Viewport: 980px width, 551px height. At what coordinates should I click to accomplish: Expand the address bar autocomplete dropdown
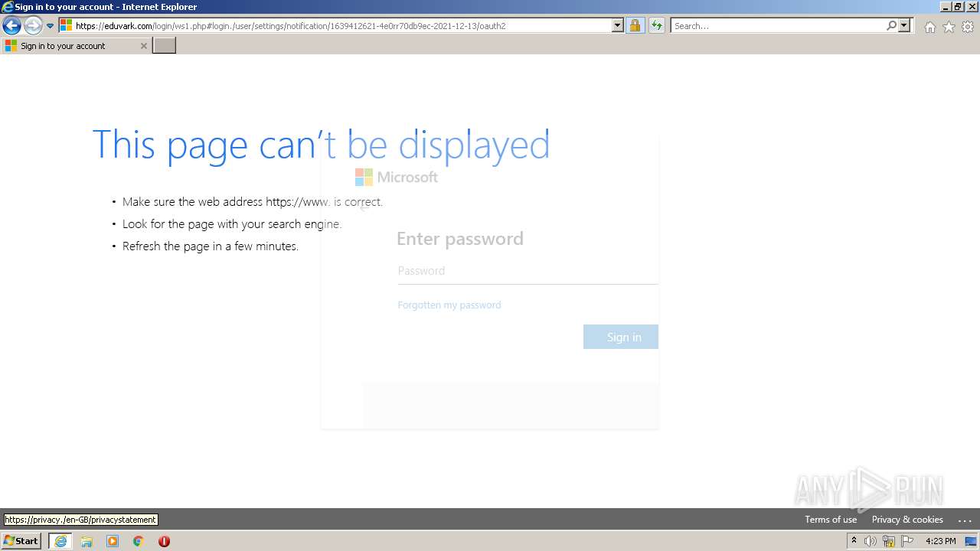618,26
